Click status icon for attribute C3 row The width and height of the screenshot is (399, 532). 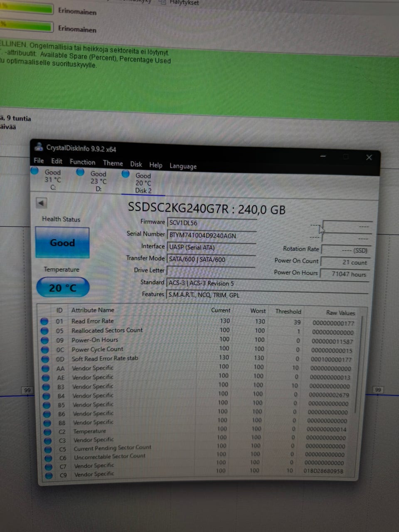tap(48, 441)
